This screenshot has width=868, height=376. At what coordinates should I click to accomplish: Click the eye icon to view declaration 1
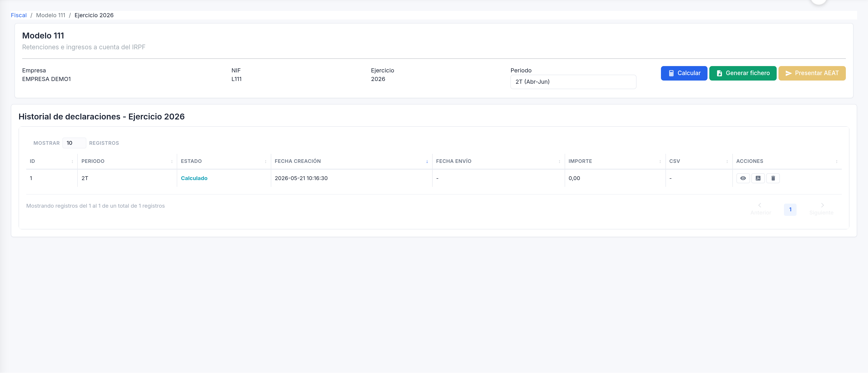tap(743, 178)
